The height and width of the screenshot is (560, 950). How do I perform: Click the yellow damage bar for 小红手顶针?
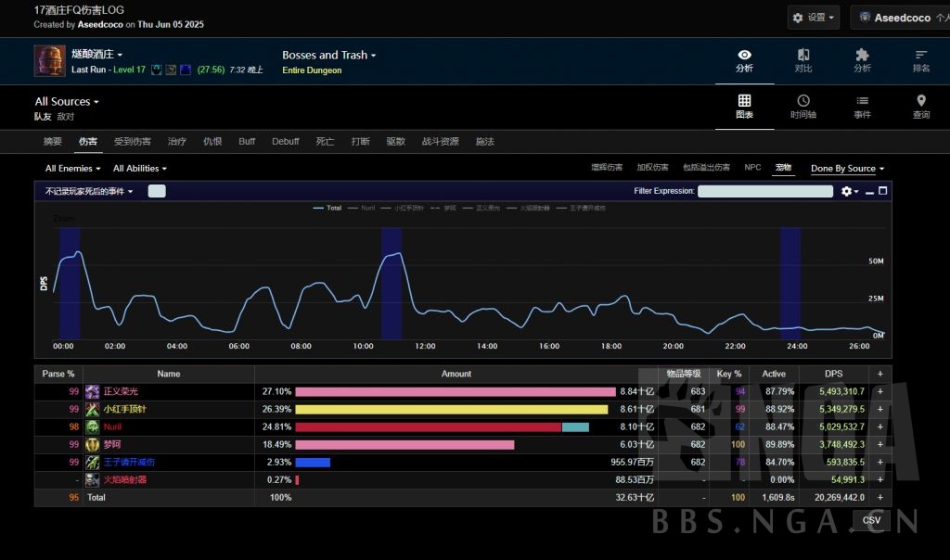point(451,410)
